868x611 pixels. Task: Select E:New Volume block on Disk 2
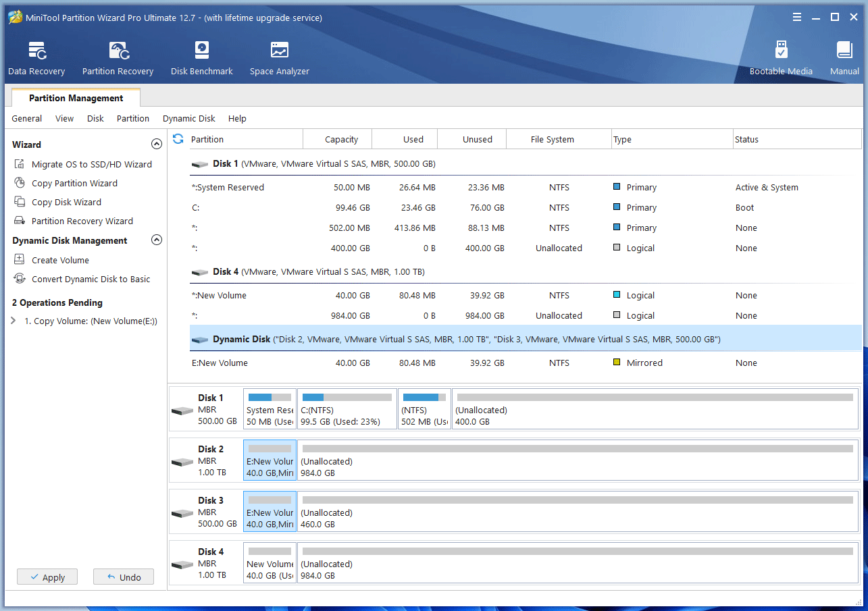coord(270,460)
